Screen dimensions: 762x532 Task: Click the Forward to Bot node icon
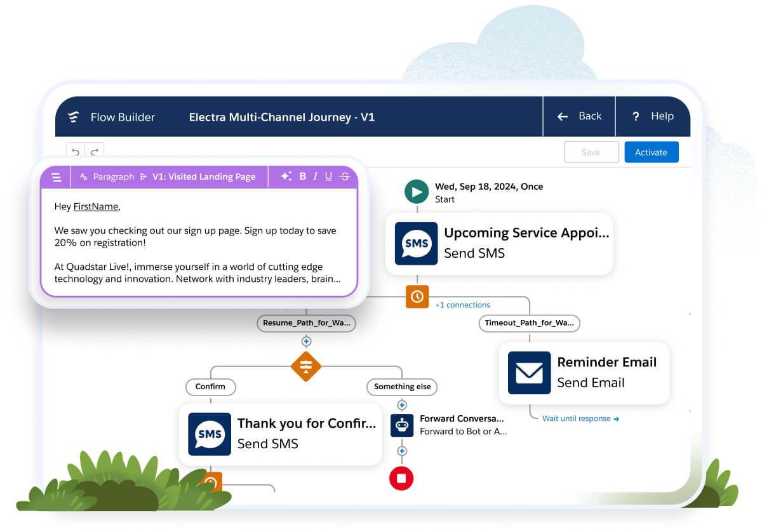[402, 425]
